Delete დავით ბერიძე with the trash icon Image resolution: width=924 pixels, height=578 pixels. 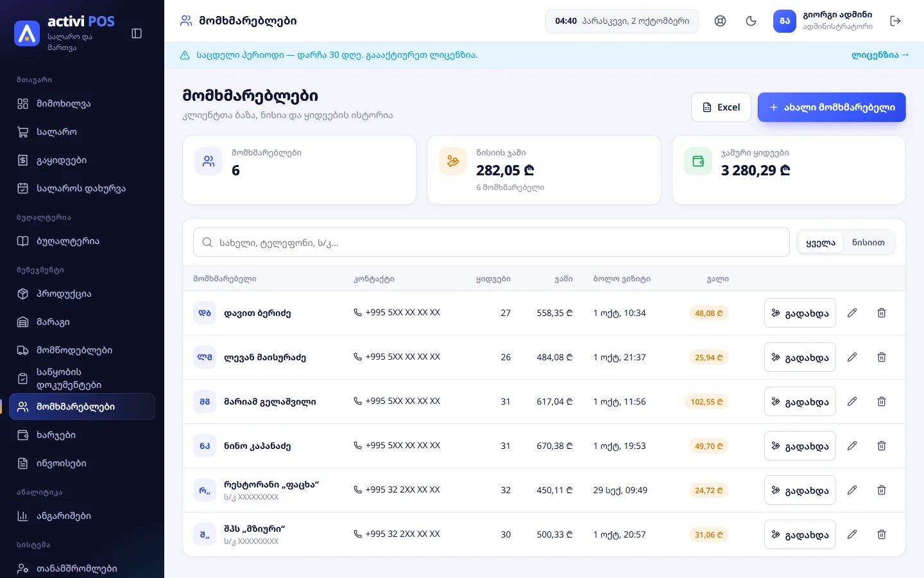click(x=882, y=313)
